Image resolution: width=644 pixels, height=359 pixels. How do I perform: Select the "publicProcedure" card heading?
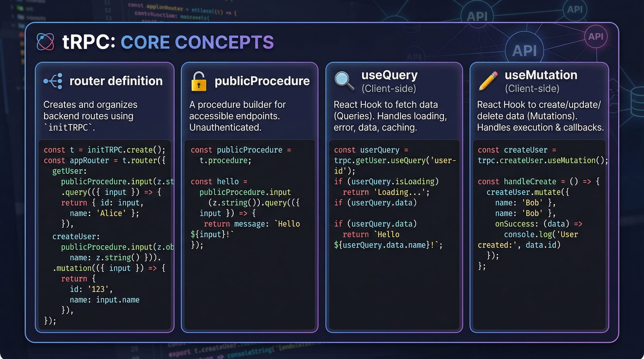[262, 81]
